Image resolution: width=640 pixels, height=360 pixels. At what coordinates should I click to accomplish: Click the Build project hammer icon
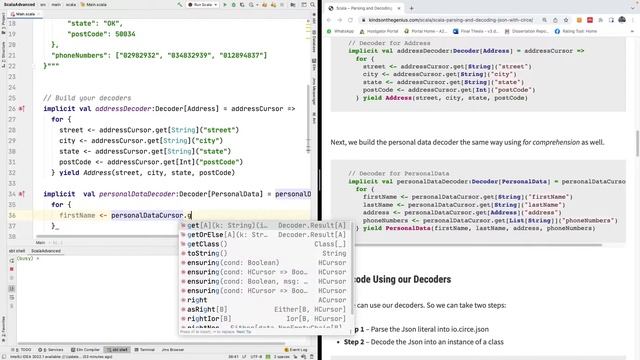[x=180, y=4]
